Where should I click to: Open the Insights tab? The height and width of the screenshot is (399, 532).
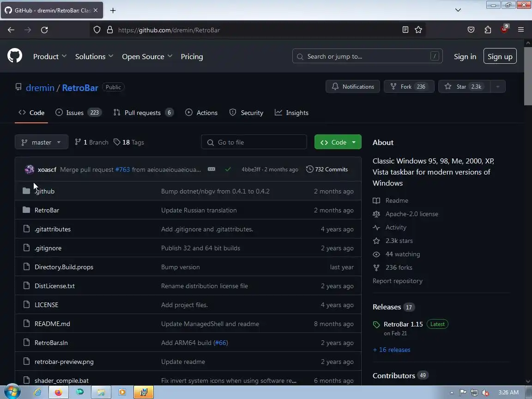[x=291, y=113]
